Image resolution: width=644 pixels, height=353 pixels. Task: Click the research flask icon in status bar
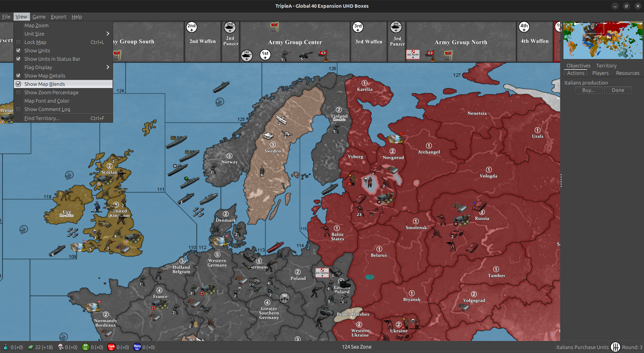tap(6, 347)
